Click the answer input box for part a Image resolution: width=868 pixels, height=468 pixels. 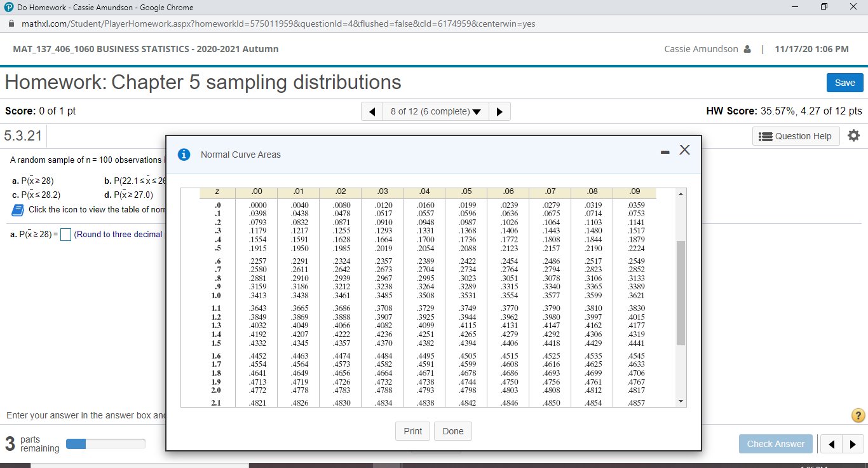[65, 234]
